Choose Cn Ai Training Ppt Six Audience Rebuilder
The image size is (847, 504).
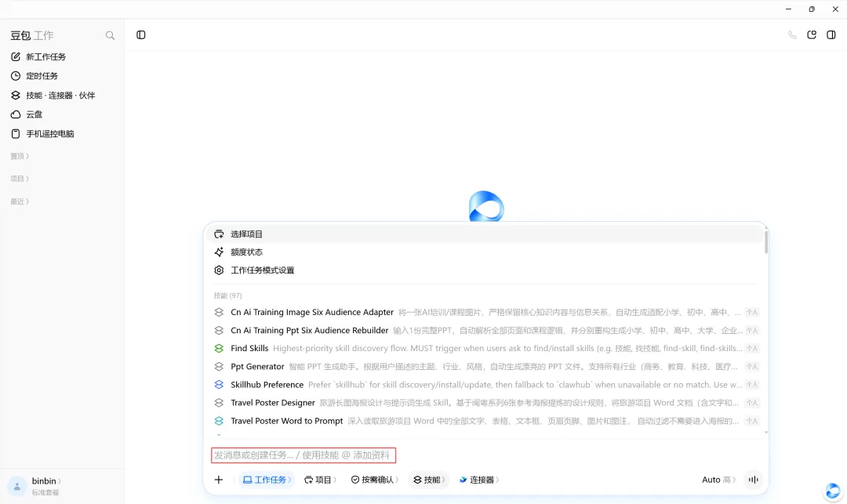[x=485, y=330]
